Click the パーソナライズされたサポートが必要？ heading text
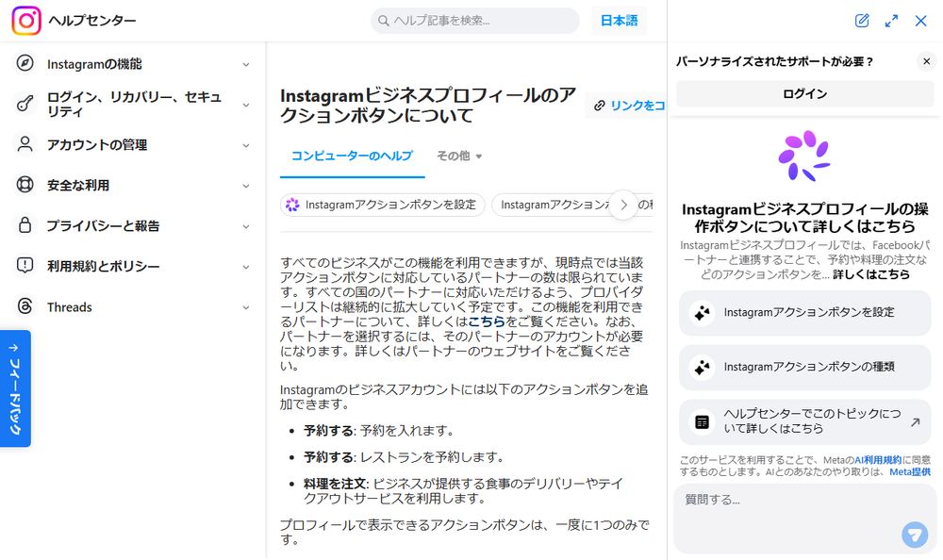This screenshot has width=943, height=560. click(774, 61)
